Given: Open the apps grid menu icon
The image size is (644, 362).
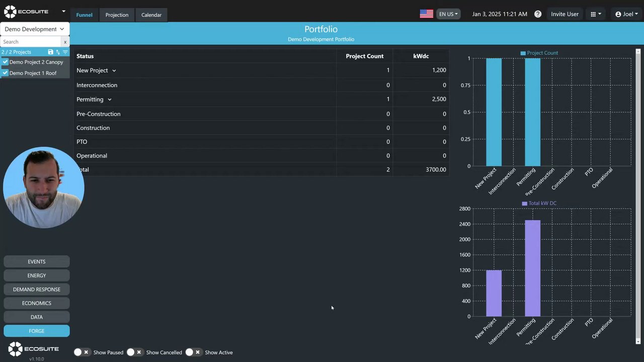Looking at the screenshot, I should pos(596,14).
